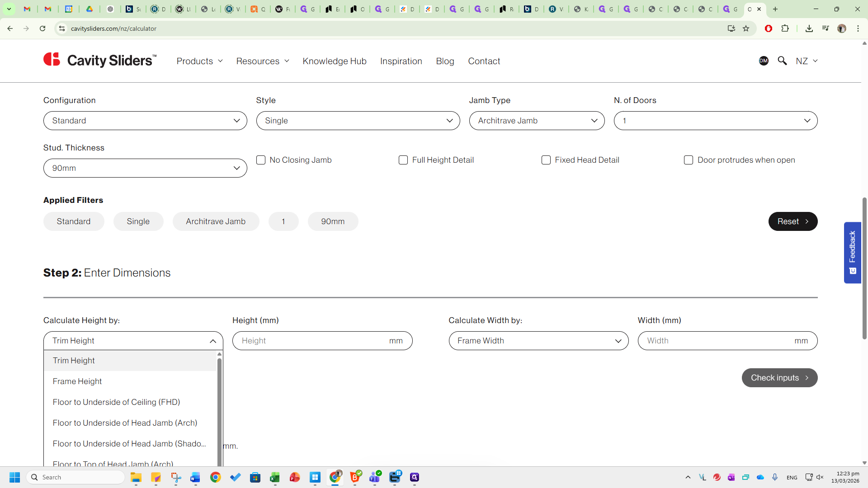Screen dimensions: 868x488
Task: Open the site search magnifier icon
Action: point(782,61)
